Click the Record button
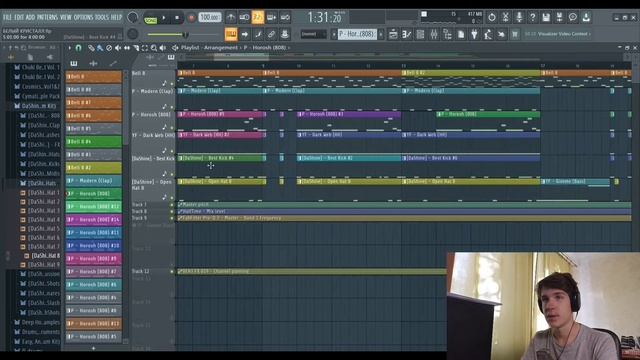The height and width of the screenshot is (360, 640). [x=191, y=18]
